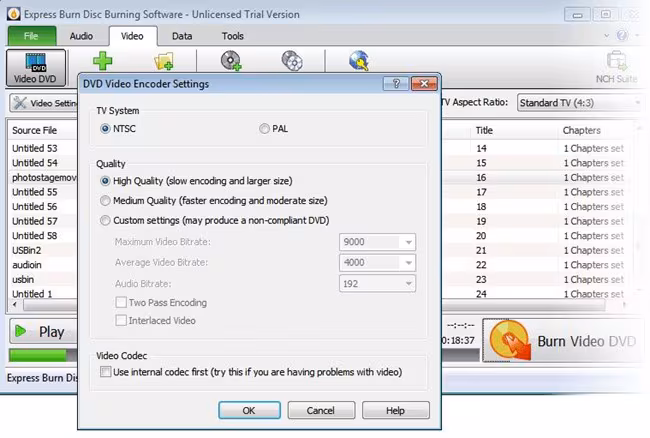Select the Untitled 58 row

pos(35,236)
